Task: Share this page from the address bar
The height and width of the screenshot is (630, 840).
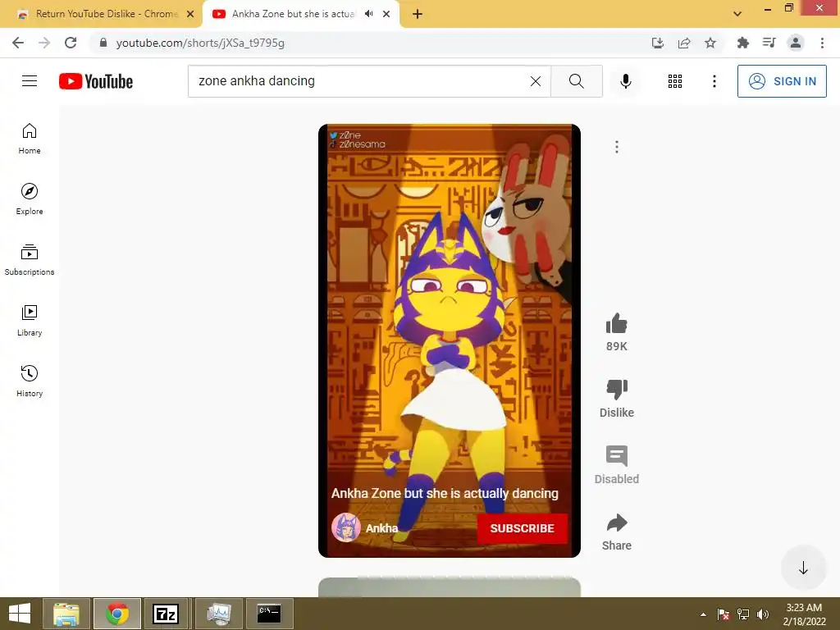Action: tap(684, 43)
